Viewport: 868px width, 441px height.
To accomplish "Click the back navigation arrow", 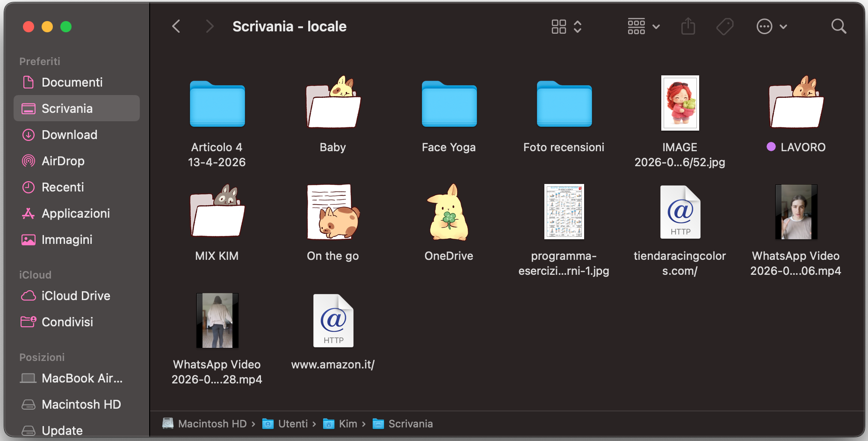I will pos(176,26).
